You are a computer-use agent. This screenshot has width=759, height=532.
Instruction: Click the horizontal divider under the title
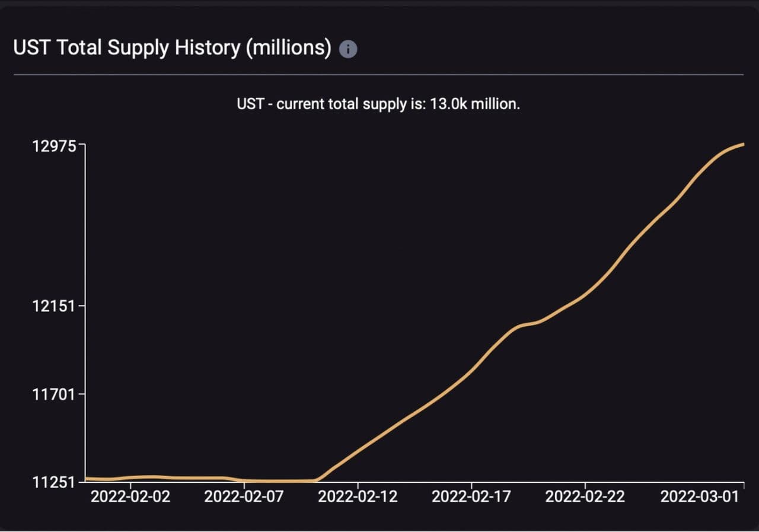pyautogui.click(x=378, y=75)
